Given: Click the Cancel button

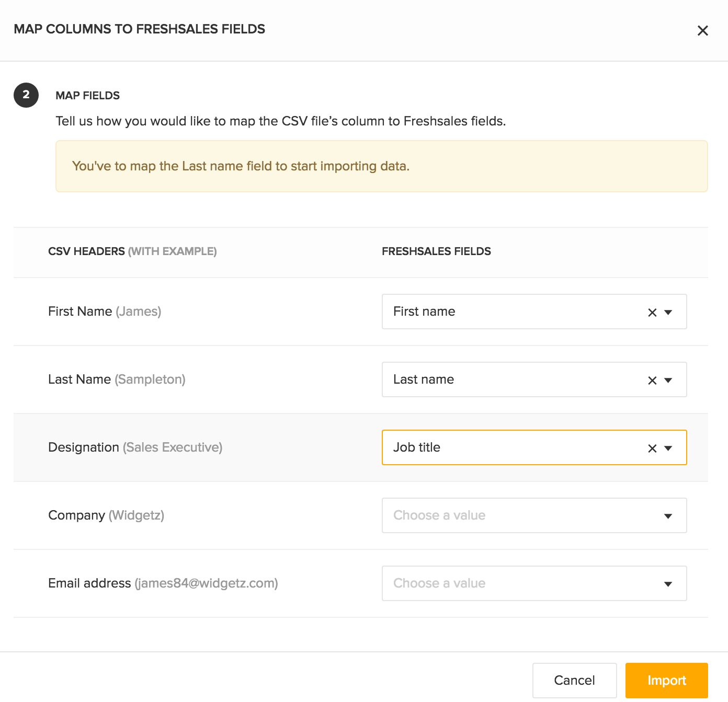Looking at the screenshot, I should (574, 680).
